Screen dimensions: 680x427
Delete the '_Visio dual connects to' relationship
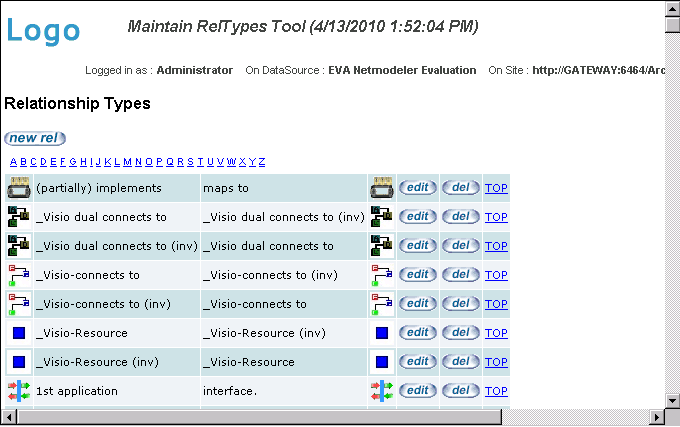coord(460,217)
